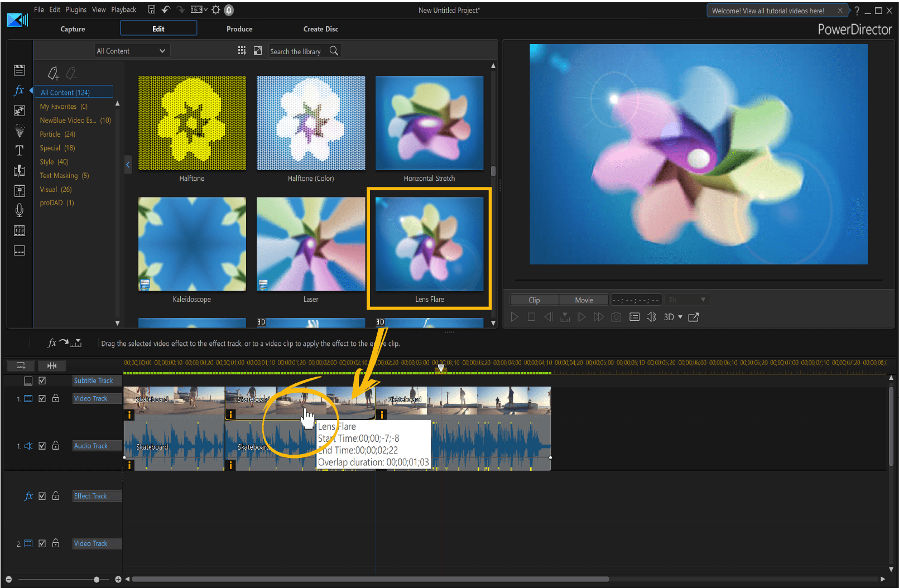The image size is (899, 588).
Task: Open the project settings gear icon
Action: point(215,9)
